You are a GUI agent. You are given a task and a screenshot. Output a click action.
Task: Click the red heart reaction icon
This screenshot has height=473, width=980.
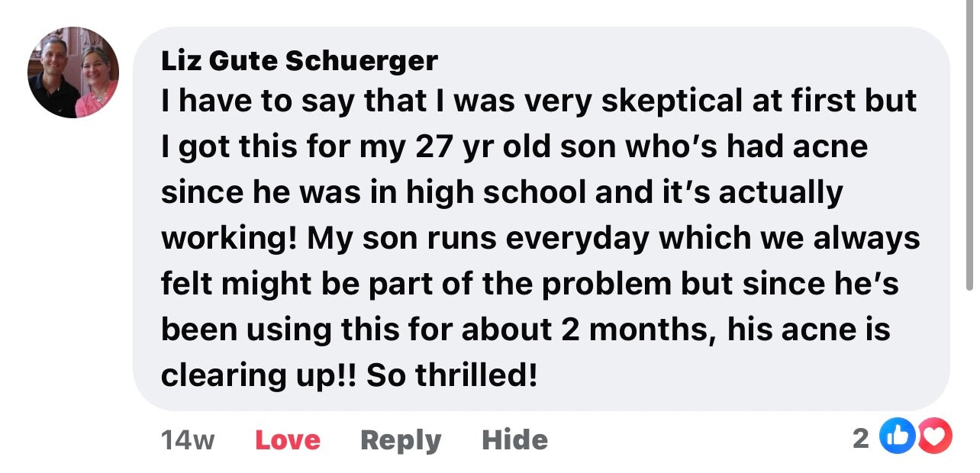(934, 437)
